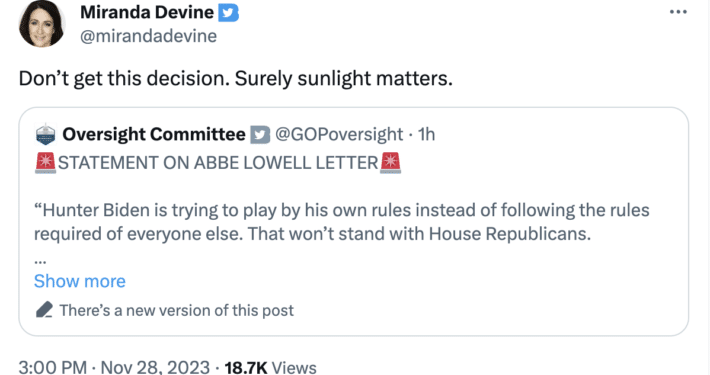This screenshot has height=375, width=710.
Task: Open the @GOPoversight handle
Action: (x=339, y=135)
